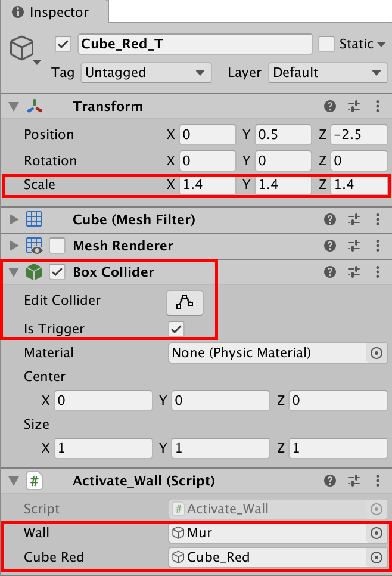
Task: Open object picker for Wall field
Action: tap(376, 534)
